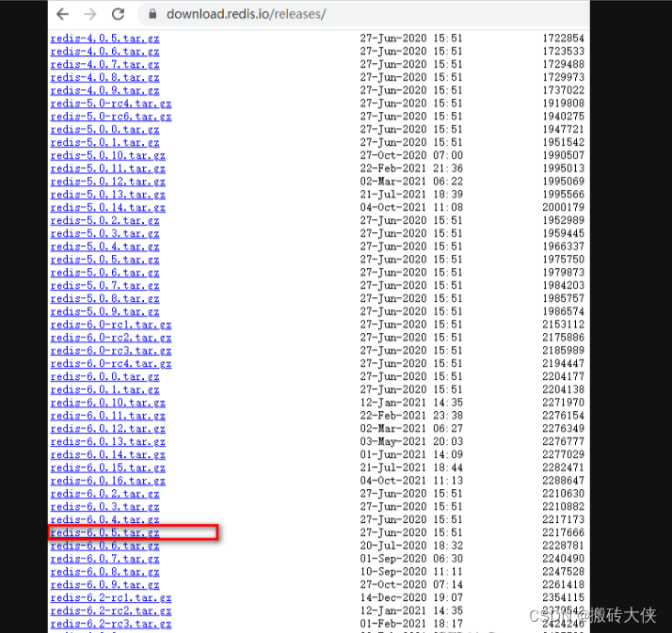Screen dimensions: 672x633
Task: Download redis-5.0.9.tar.gz
Action: [105, 311]
